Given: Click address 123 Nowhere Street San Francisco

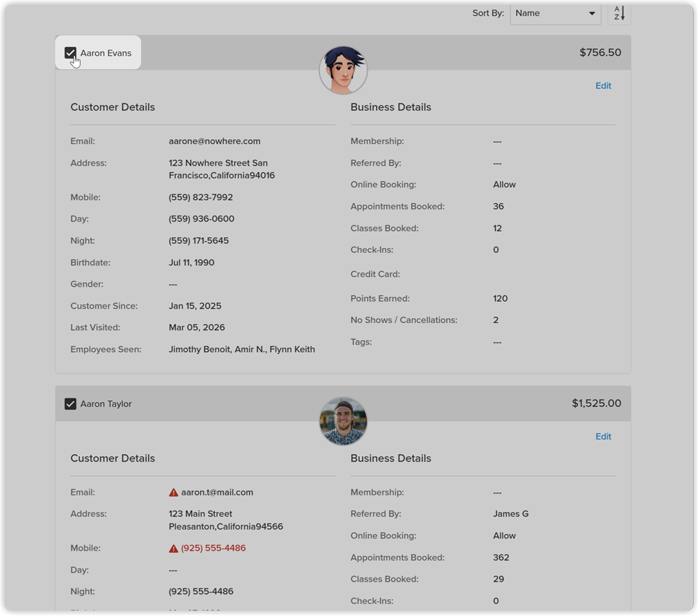Looking at the screenshot, I should [222, 170].
